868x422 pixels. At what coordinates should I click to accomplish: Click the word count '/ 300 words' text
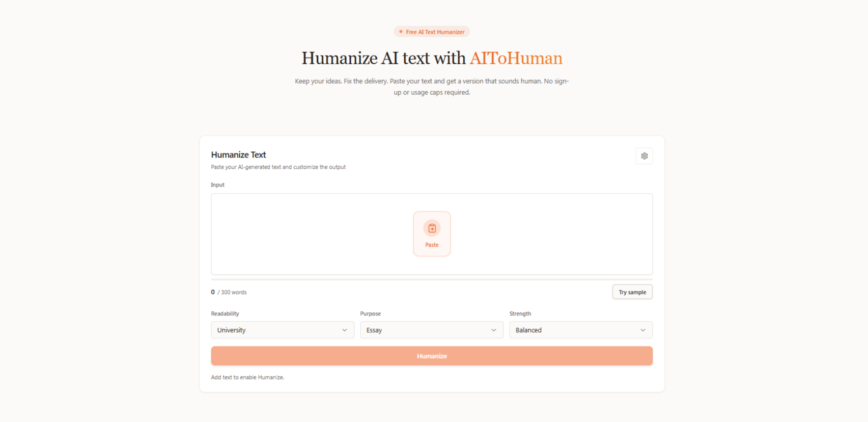[232, 292]
